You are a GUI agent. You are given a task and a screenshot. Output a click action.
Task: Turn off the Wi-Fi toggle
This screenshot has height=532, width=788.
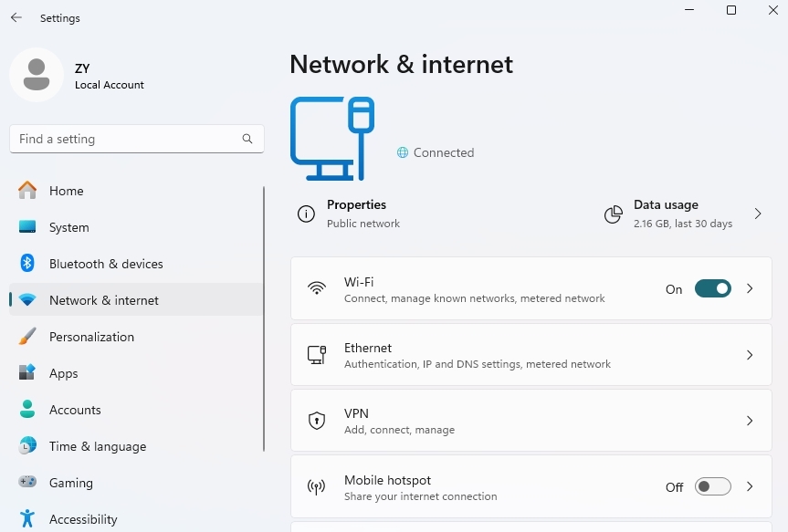click(x=712, y=288)
